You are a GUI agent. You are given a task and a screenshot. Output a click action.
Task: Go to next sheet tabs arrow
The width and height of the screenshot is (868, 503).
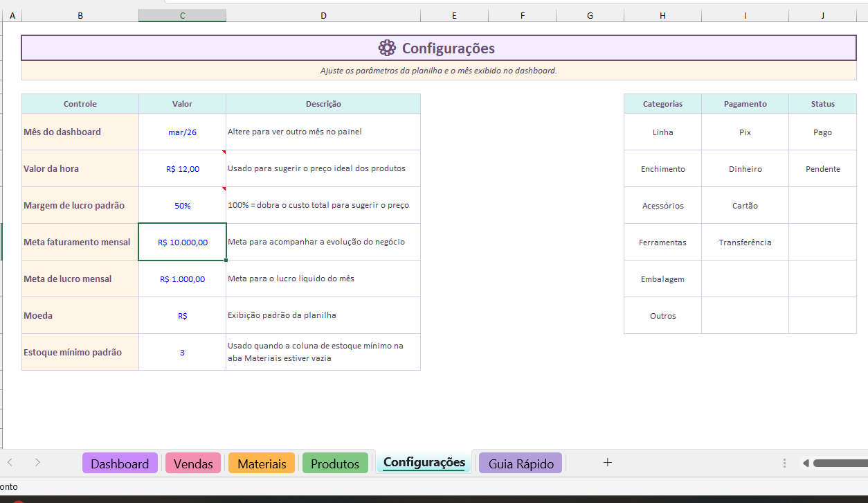coord(37,462)
